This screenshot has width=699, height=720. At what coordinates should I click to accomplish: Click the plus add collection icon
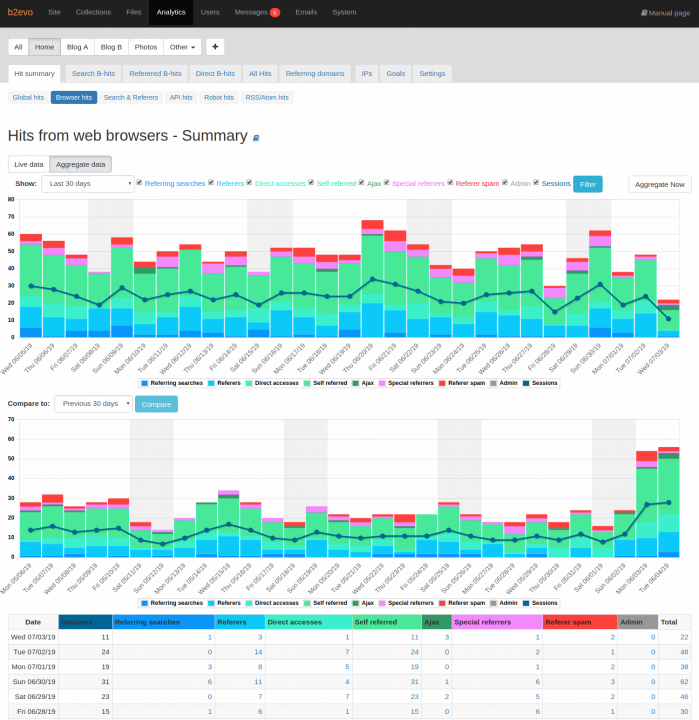pos(215,47)
